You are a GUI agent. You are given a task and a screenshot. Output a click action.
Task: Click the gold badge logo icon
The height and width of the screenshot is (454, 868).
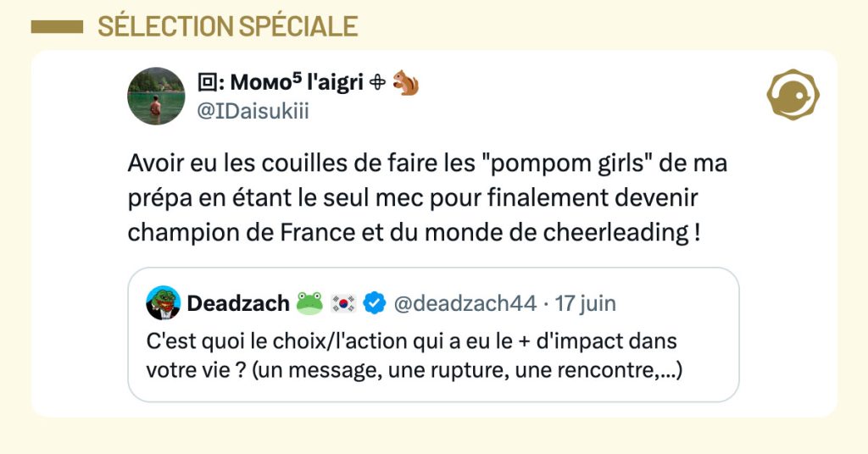point(792,94)
